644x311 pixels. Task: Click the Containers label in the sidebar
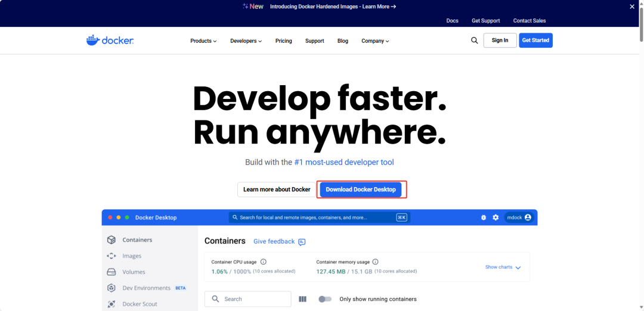coord(137,240)
